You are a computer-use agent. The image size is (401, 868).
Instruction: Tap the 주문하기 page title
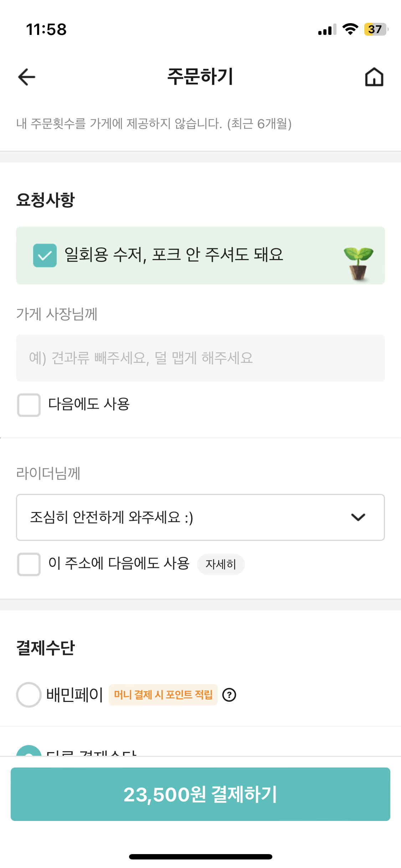click(x=200, y=77)
